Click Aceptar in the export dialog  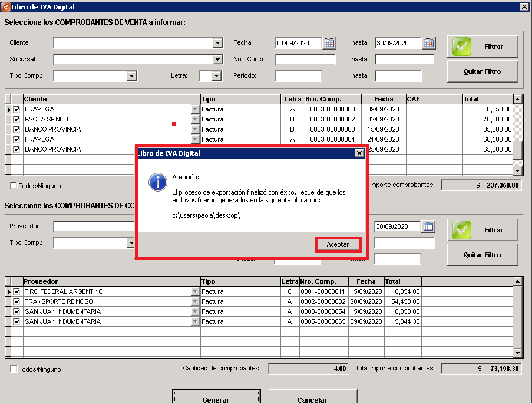(x=338, y=244)
